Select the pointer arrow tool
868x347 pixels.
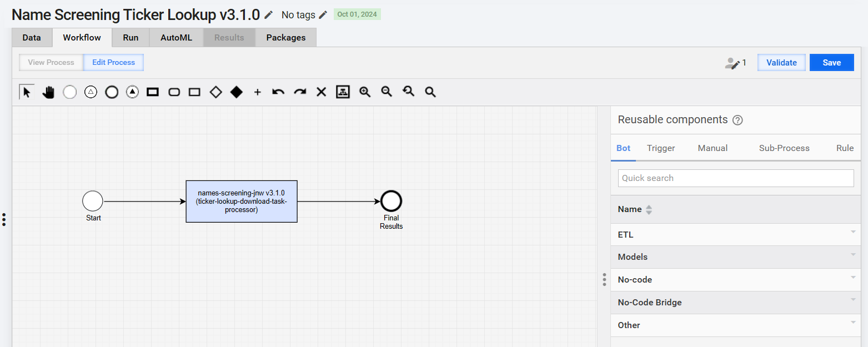(27, 92)
